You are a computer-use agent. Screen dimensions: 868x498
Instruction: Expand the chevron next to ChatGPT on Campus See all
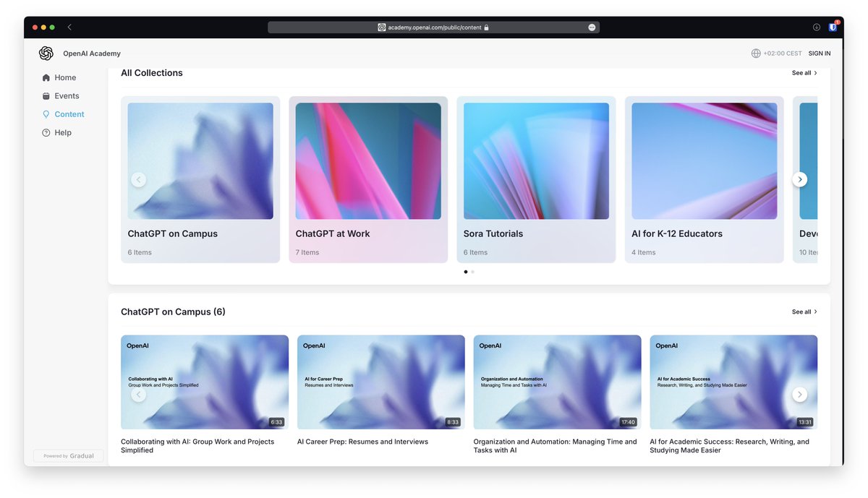[x=816, y=312]
